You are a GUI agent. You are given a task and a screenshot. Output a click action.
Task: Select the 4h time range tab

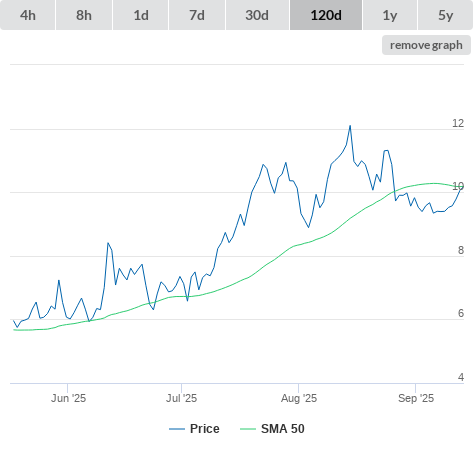[28, 15]
